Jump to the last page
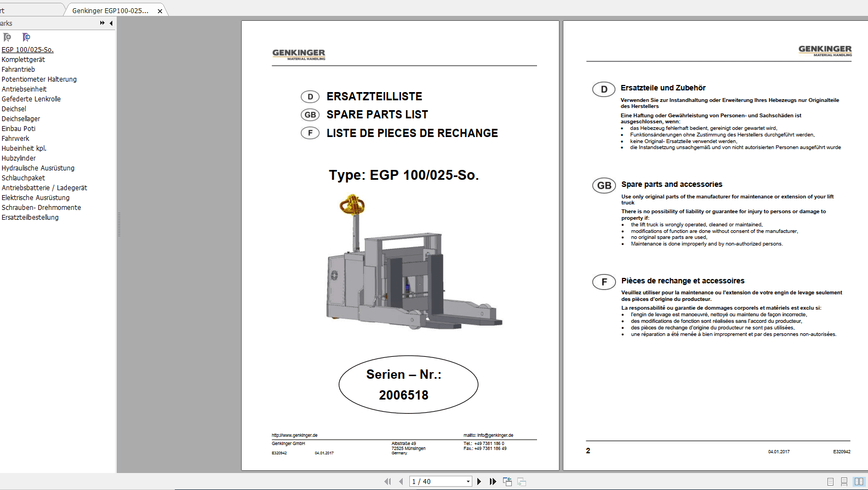Viewport: 868px width, 490px height. [493, 481]
